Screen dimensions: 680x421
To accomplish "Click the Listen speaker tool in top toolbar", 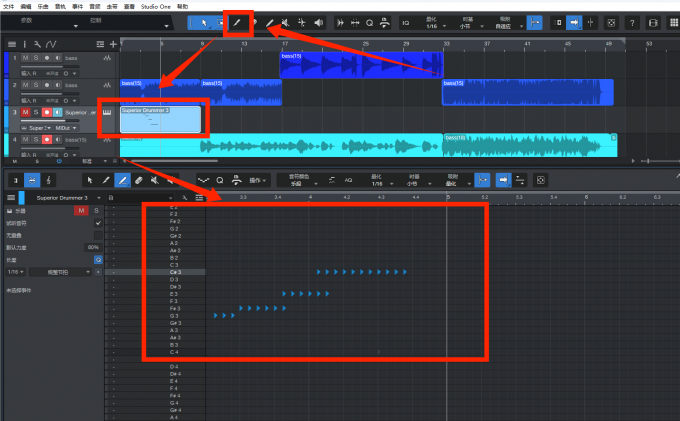I will point(319,22).
